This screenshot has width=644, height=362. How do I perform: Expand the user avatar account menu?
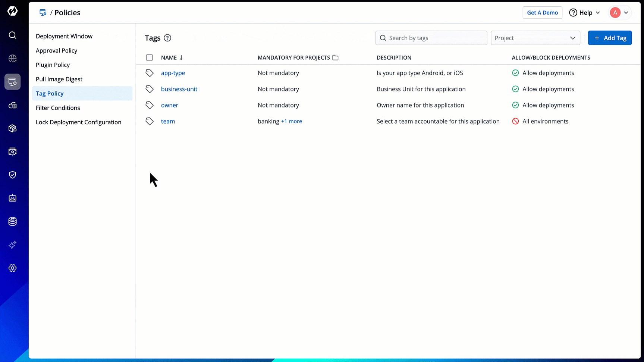point(619,13)
